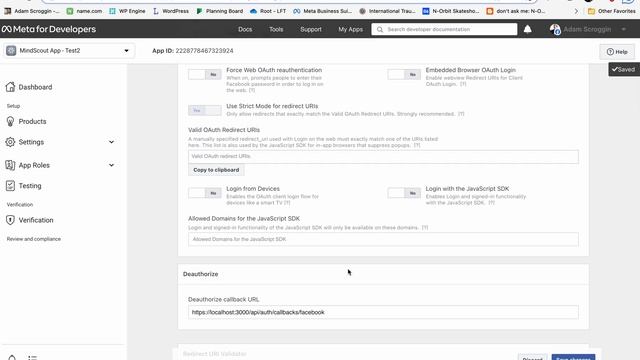
Task: Open the Tools menu
Action: click(x=276, y=29)
